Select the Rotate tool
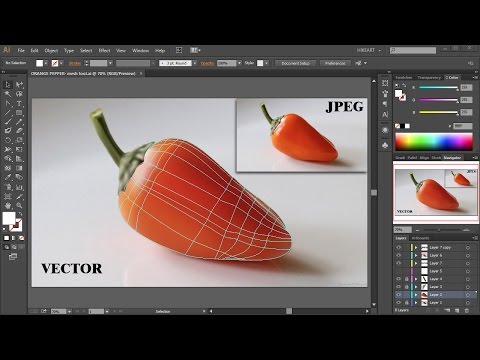 pos(8,140)
